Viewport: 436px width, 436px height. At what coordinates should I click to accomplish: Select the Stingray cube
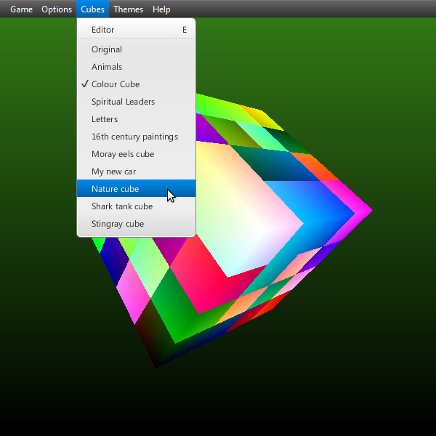point(136,224)
